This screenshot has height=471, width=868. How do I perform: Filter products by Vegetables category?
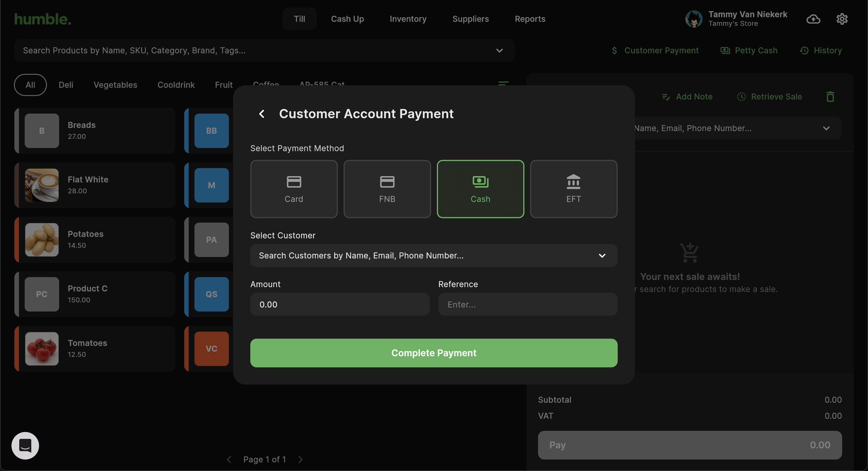(x=115, y=85)
